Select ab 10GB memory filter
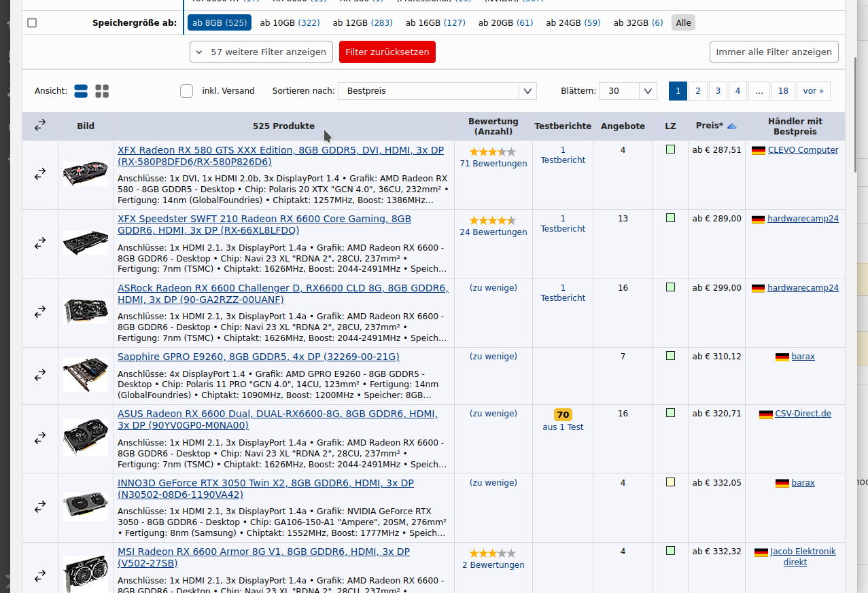The image size is (868, 593). coord(290,22)
